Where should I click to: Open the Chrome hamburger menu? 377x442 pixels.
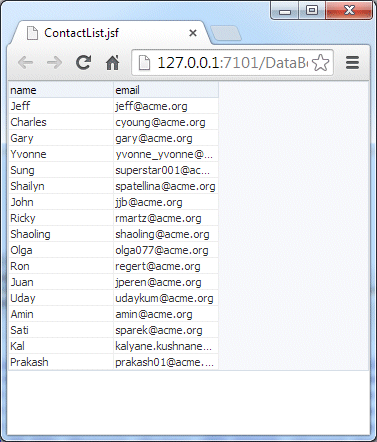coord(352,63)
